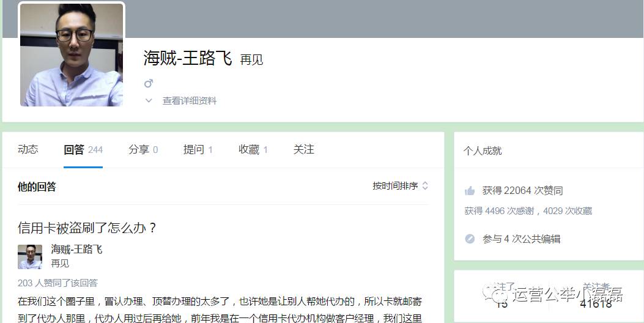This screenshot has width=644, height=323.
Task: Click 203 人赞同了该回答 text
Action: 57,283
